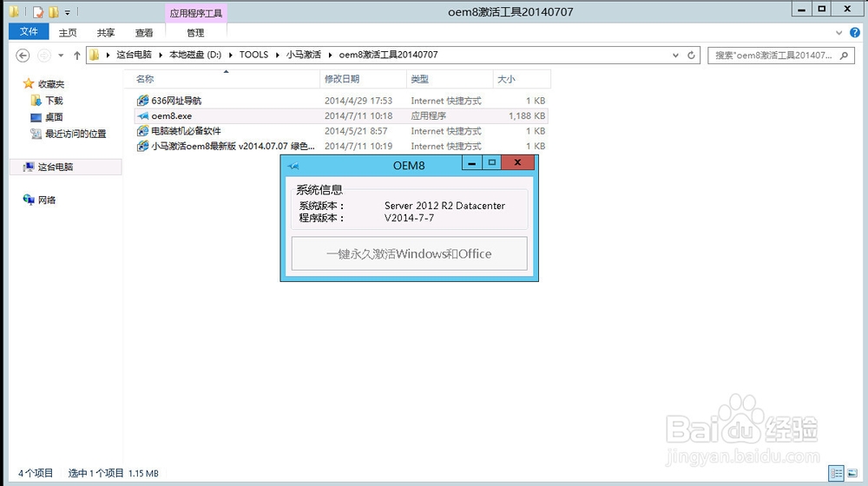Select the oem8.exe file

341,115
